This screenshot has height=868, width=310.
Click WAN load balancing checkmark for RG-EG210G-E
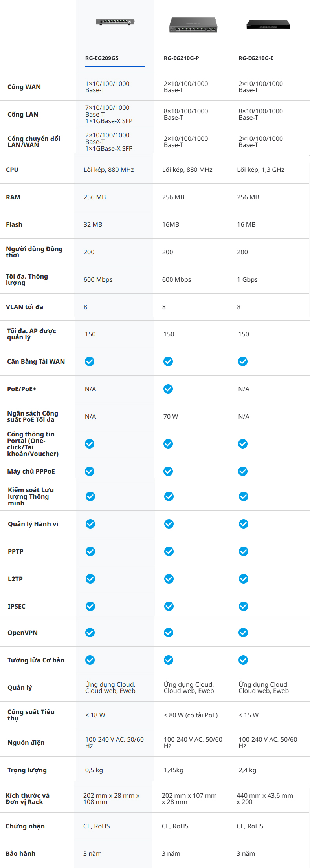(243, 361)
